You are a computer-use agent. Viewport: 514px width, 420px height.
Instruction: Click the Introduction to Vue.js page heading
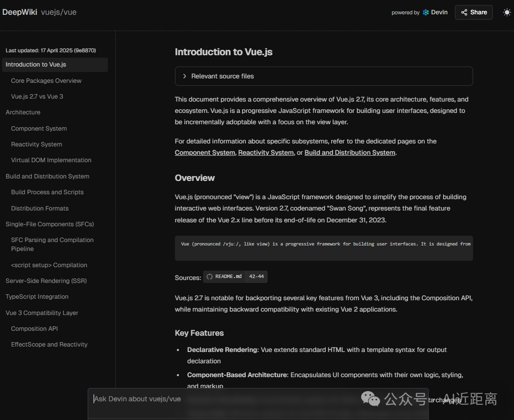(224, 52)
